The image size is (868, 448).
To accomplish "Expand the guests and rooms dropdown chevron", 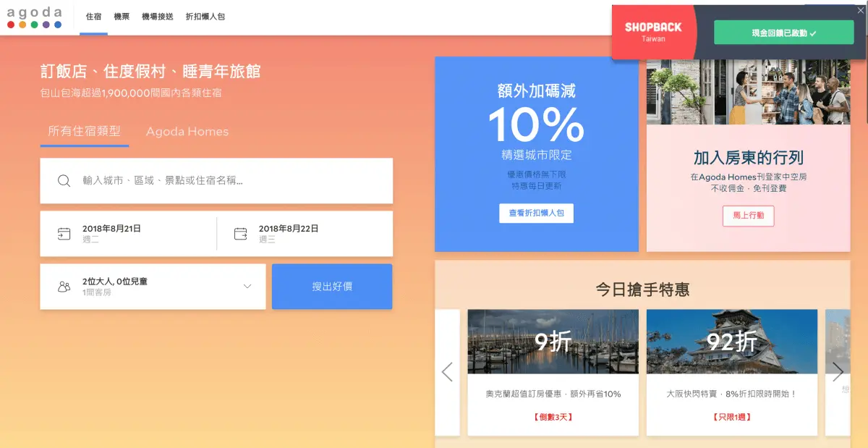I will coord(247,287).
